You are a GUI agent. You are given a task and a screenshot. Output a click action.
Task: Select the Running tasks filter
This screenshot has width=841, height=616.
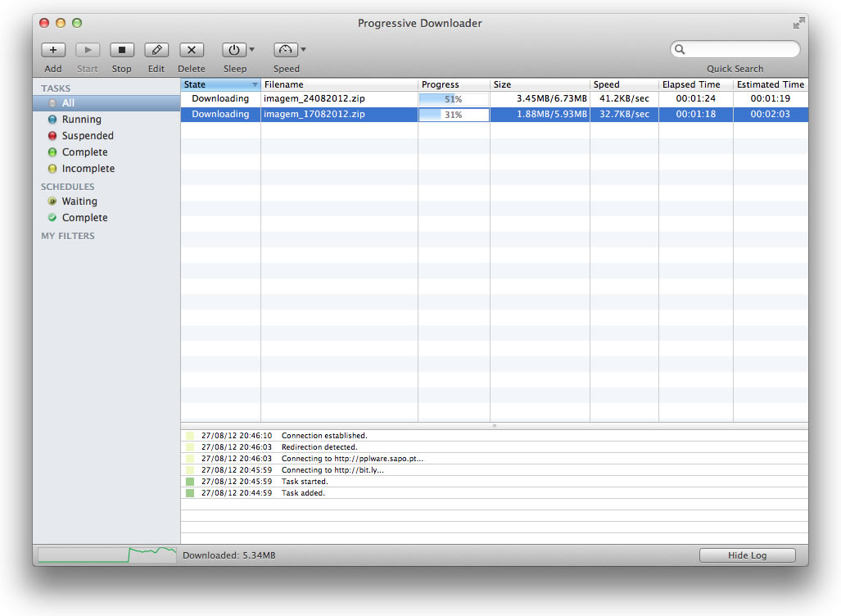pos(81,120)
